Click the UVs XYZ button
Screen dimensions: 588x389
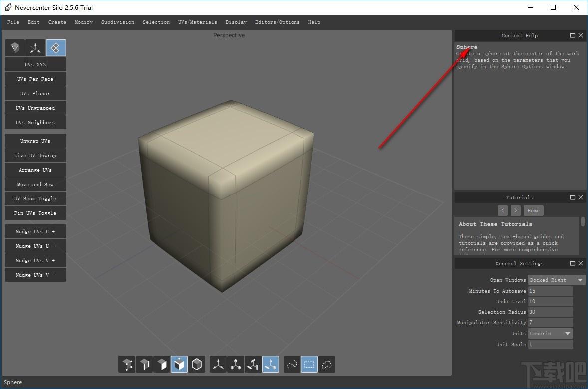click(35, 64)
